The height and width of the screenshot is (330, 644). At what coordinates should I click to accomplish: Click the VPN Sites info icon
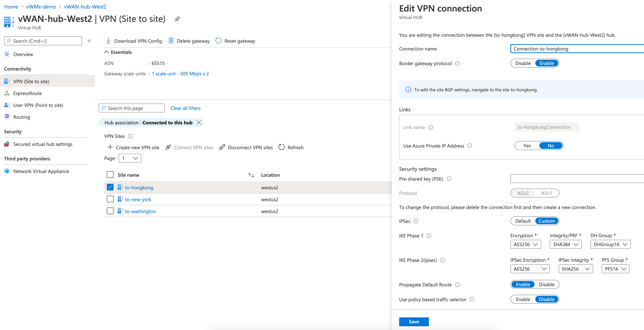(x=130, y=136)
